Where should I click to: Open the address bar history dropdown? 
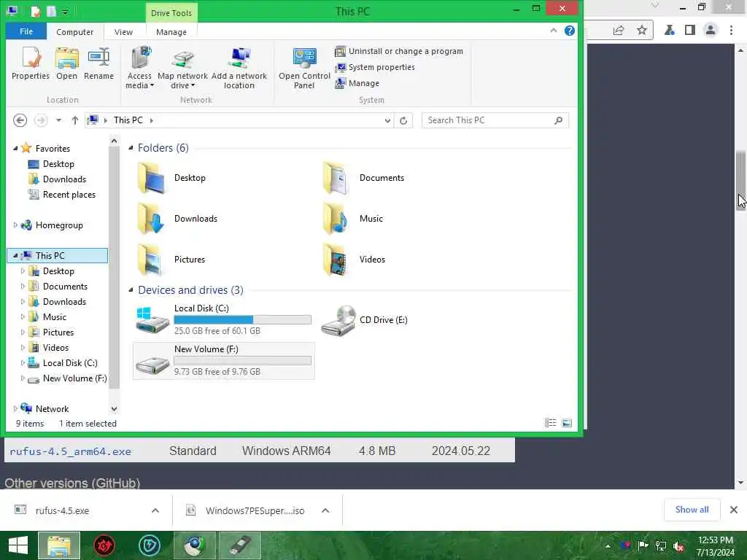[x=387, y=120]
